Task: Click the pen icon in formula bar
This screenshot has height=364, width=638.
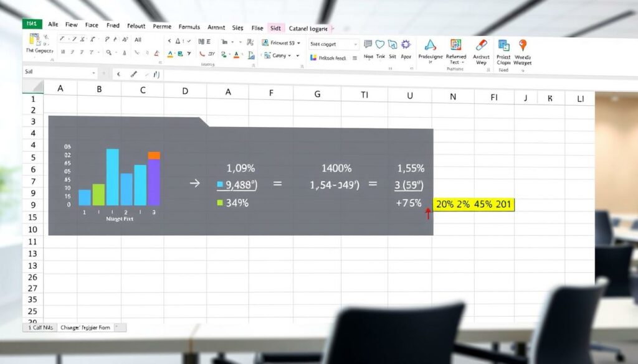Action: pos(133,74)
